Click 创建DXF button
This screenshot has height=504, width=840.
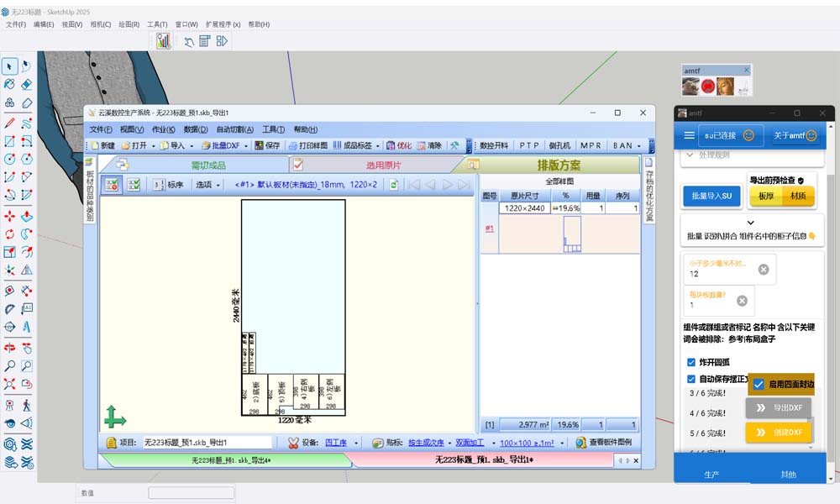[778, 433]
